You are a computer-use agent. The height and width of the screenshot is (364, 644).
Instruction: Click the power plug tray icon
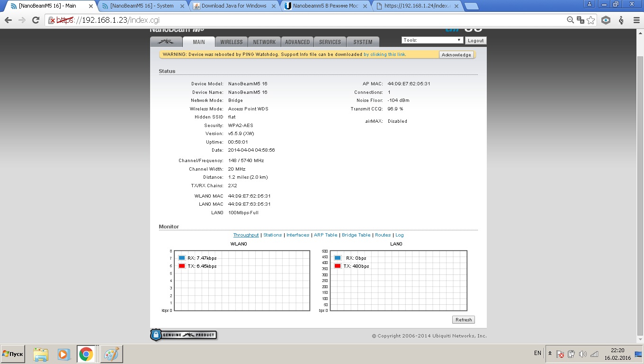point(572,354)
